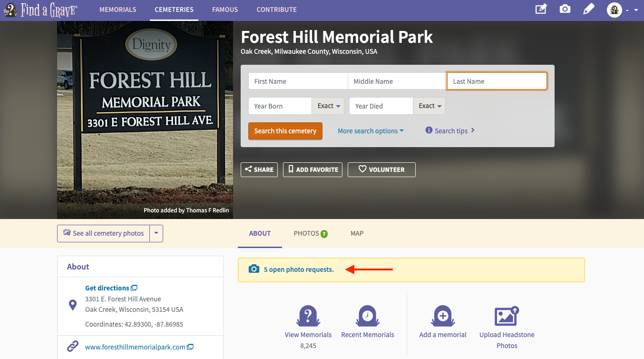
Task: Click the Find a Grave logo
Action: pos(40,10)
